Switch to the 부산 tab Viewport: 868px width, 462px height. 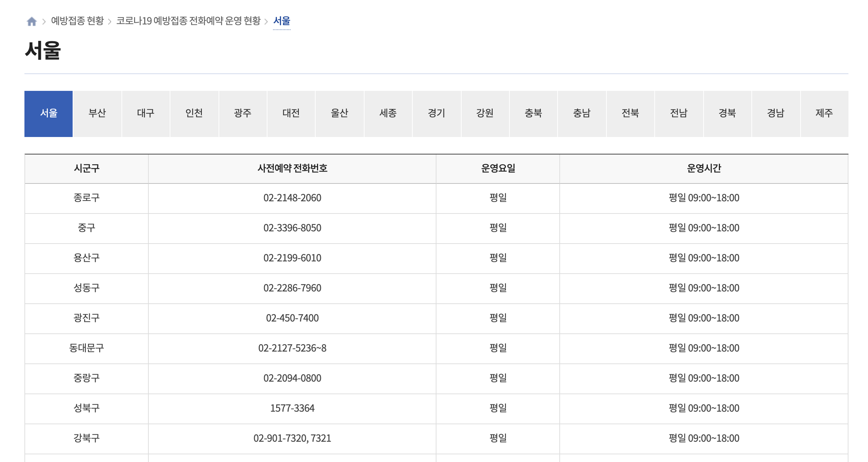(x=97, y=114)
